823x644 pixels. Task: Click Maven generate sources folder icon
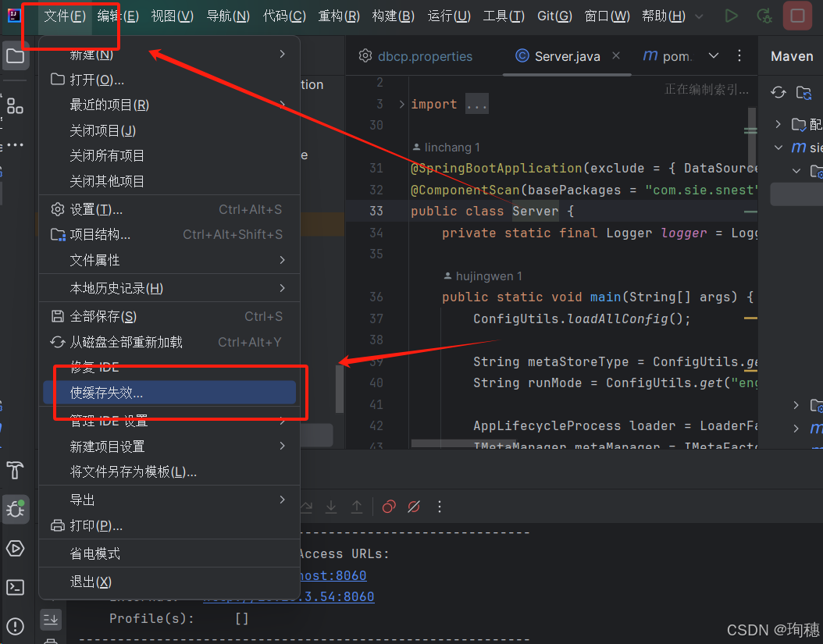coord(803,93)
